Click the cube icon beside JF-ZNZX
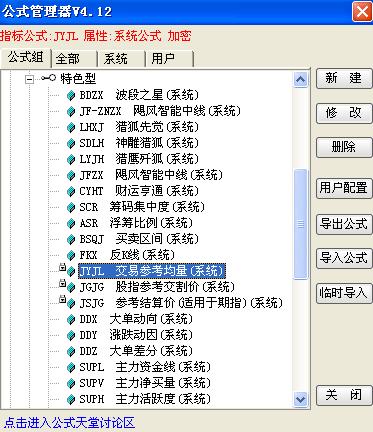 coord(71,112)
